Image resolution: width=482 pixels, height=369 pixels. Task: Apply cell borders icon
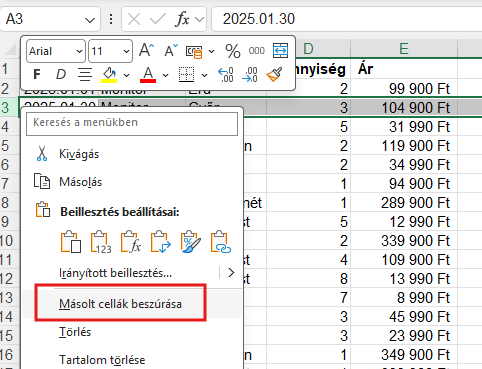coord(187,75)
